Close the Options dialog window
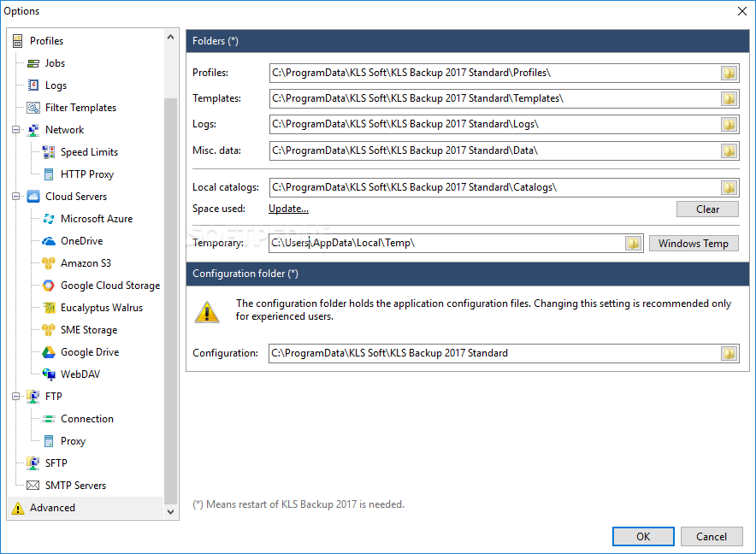756x554 pixels. coord(742,11)
